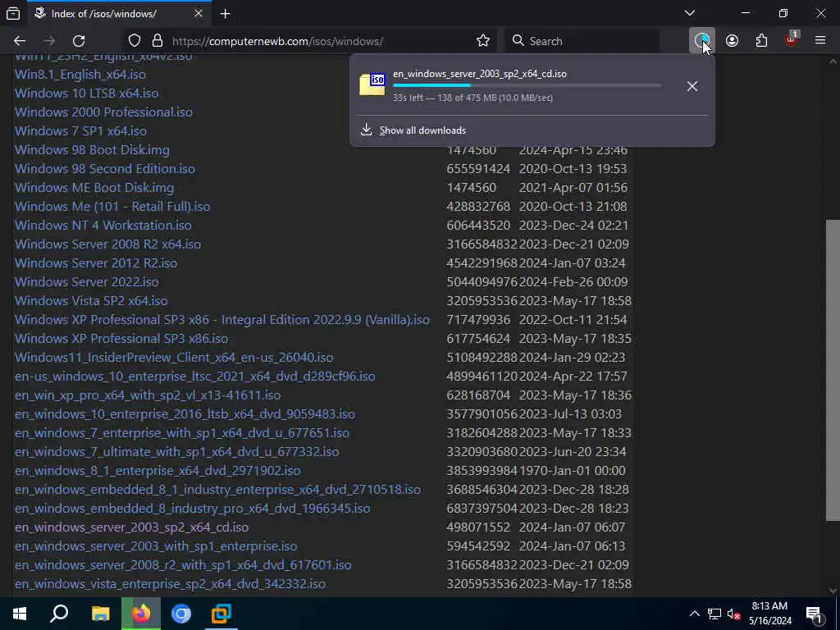Cancel the en_windows_server_2003 download

(x=692, y=85)
